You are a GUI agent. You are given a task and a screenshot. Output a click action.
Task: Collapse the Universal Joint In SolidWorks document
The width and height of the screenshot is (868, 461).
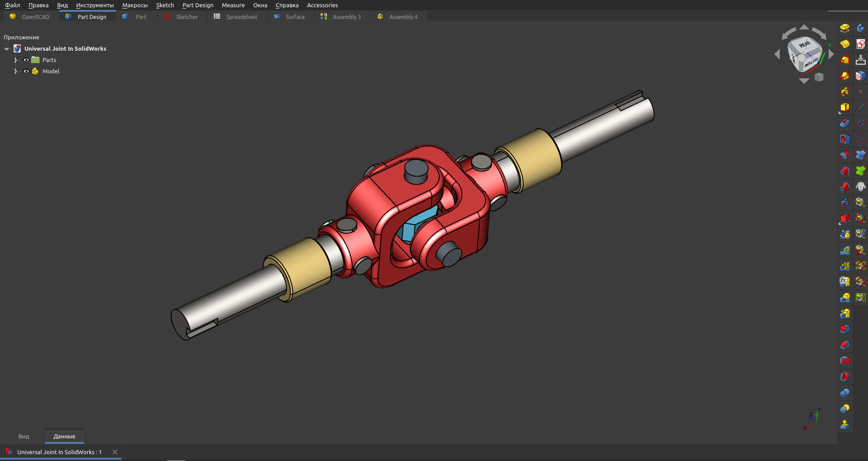point(7,48)
